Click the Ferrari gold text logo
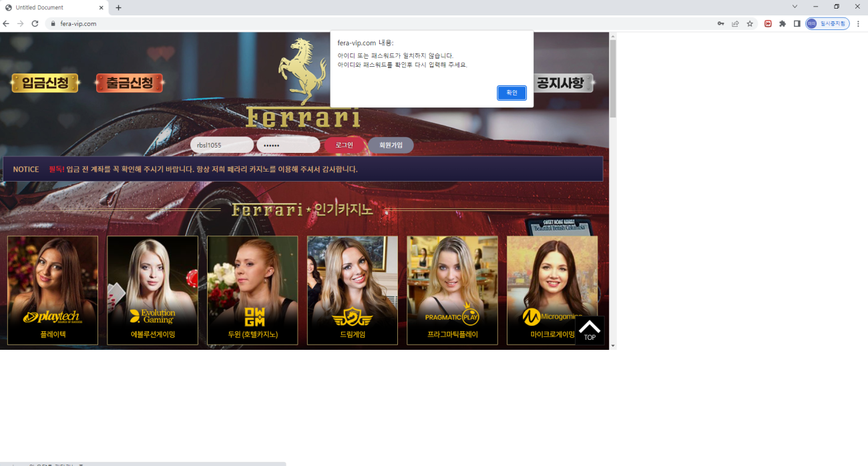Image resolution: width=868 pixels, height=466 pixels. click(x=303, y=118)
